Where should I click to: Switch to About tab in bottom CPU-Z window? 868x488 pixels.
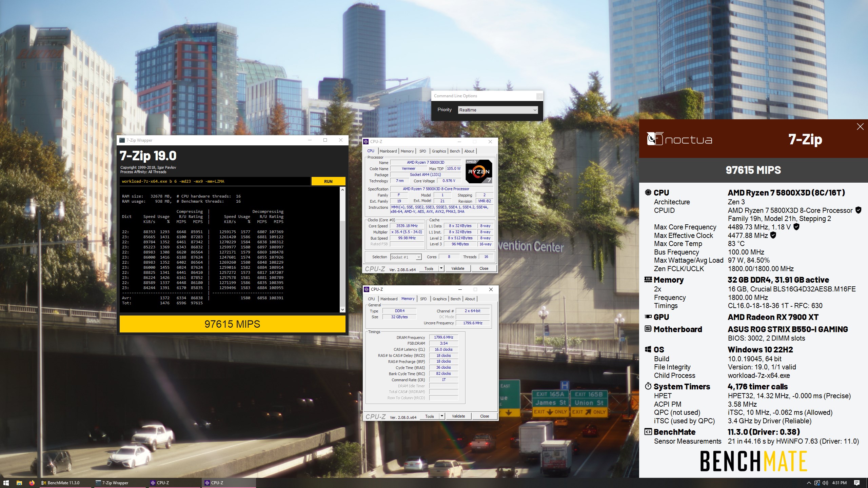(x=470, y=299)
